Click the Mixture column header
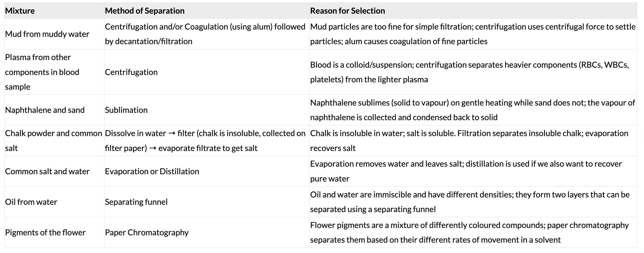644x253 pixels. coord(20,11)
